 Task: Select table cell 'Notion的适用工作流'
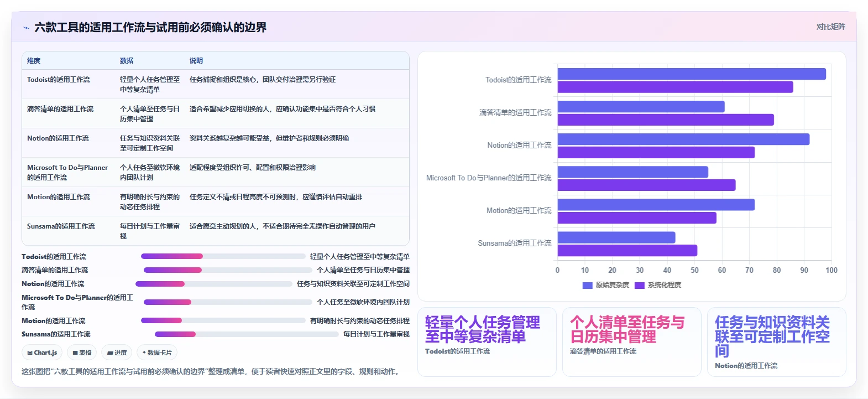pos(58,138)
